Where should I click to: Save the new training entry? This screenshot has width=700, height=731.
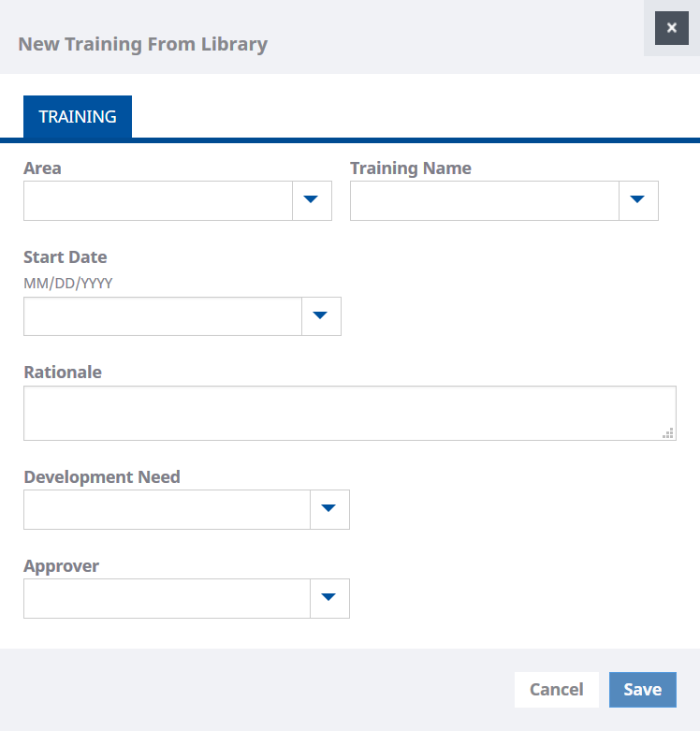coord(642,690)
